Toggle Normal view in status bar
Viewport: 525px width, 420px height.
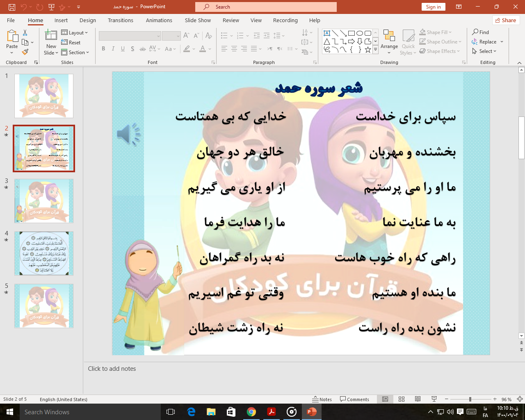click(385, 399)
